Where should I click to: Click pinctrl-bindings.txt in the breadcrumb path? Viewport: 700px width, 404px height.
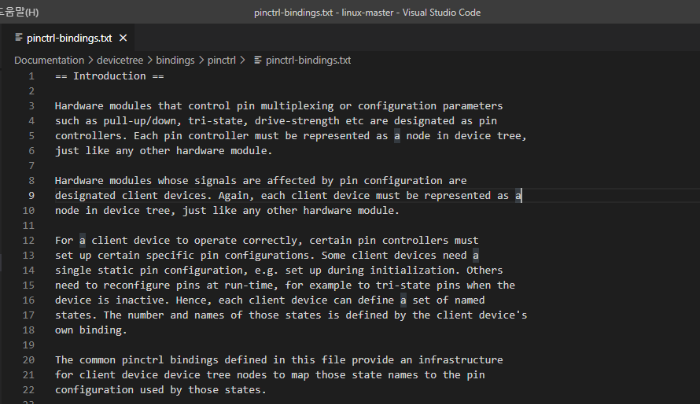coord(308,60)
